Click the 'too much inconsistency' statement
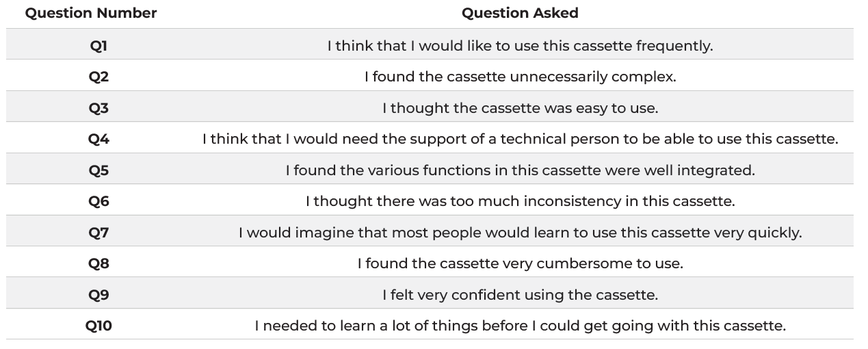The image size is (868, 349). pyautogui.click(x=520, y=201)
